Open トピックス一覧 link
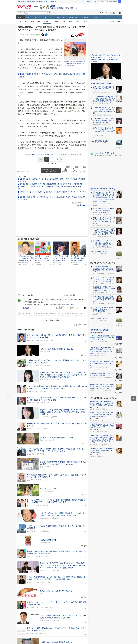Screen dimensions: 138x644 pyautogui.click(x=115, y=21)
